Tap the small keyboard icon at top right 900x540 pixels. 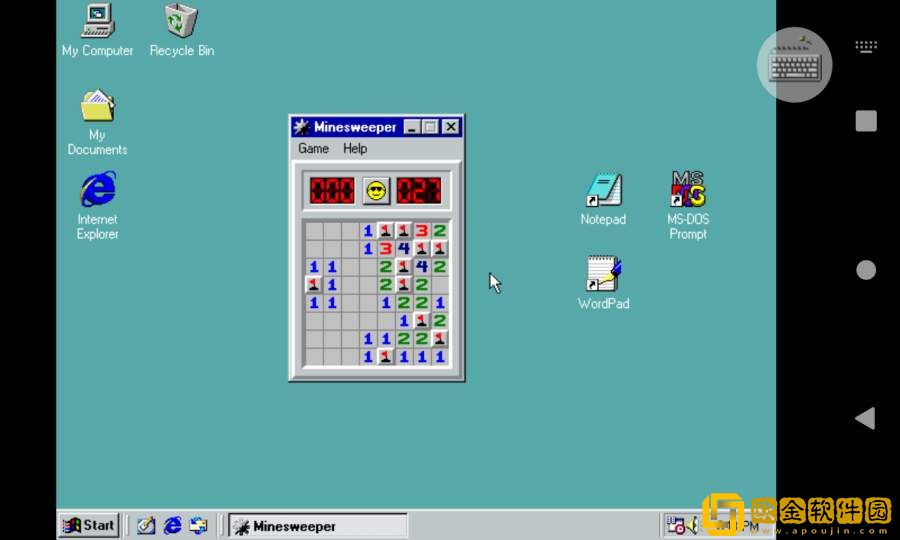point(866,46)
